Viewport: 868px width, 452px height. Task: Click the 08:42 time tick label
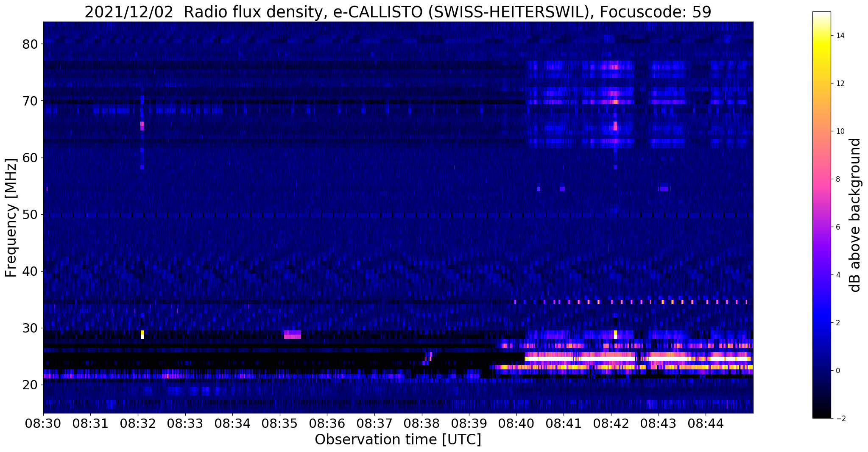pos(611,423)
